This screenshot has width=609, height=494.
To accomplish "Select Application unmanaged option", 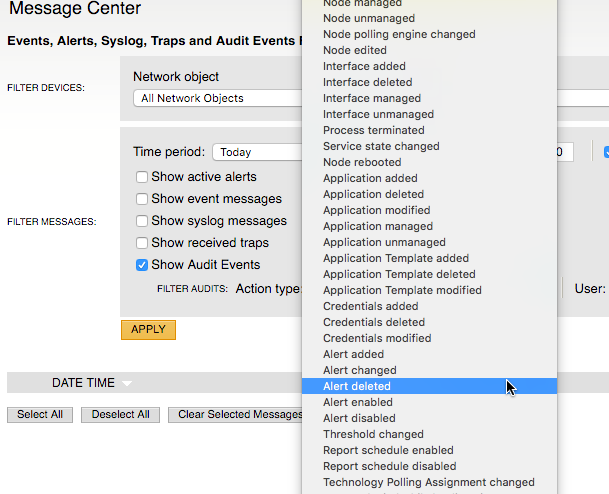I will pyautogui.click(x=429, y=242).
